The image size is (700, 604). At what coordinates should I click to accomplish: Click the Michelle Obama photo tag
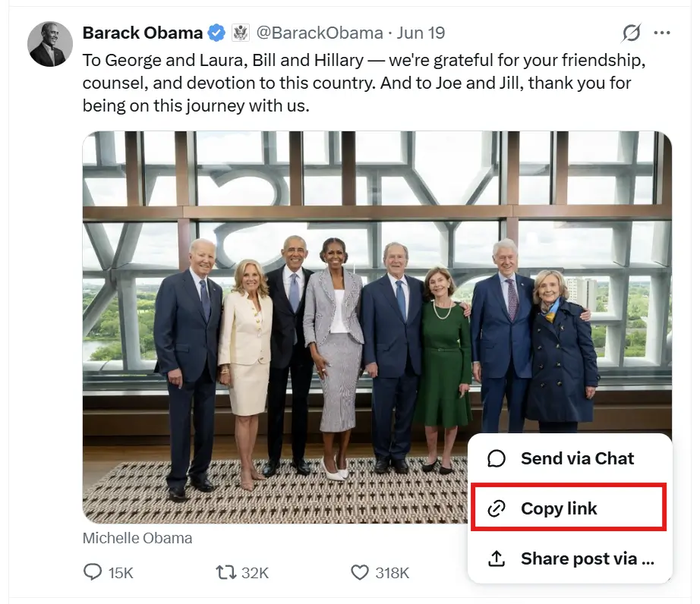click(x=137, y=538)
